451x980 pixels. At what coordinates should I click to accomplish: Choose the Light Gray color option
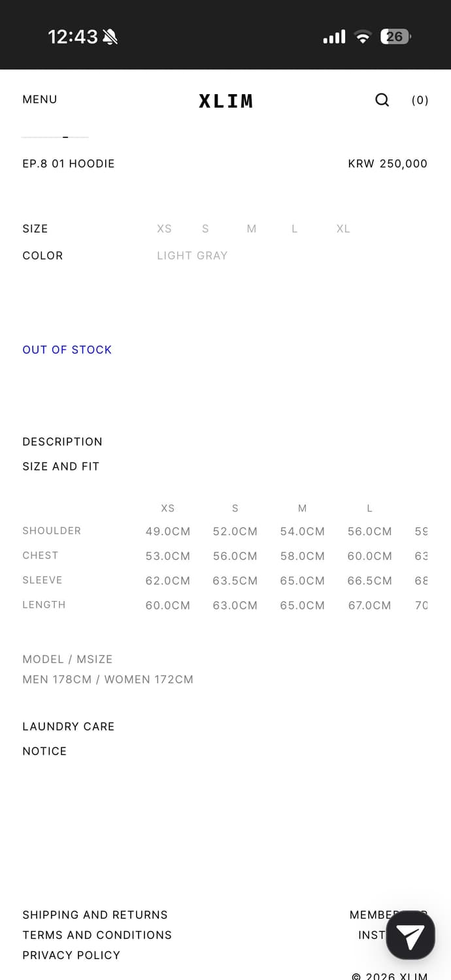tap(192, 255)
